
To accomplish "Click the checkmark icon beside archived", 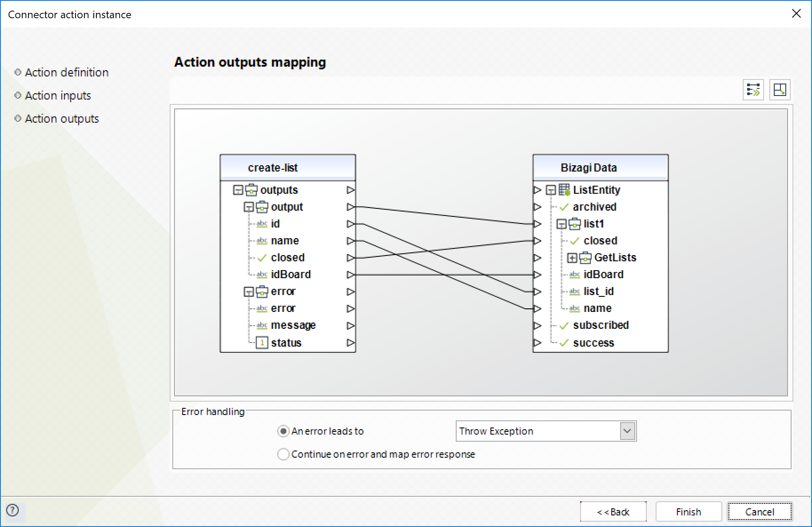I will click(564, 207).
